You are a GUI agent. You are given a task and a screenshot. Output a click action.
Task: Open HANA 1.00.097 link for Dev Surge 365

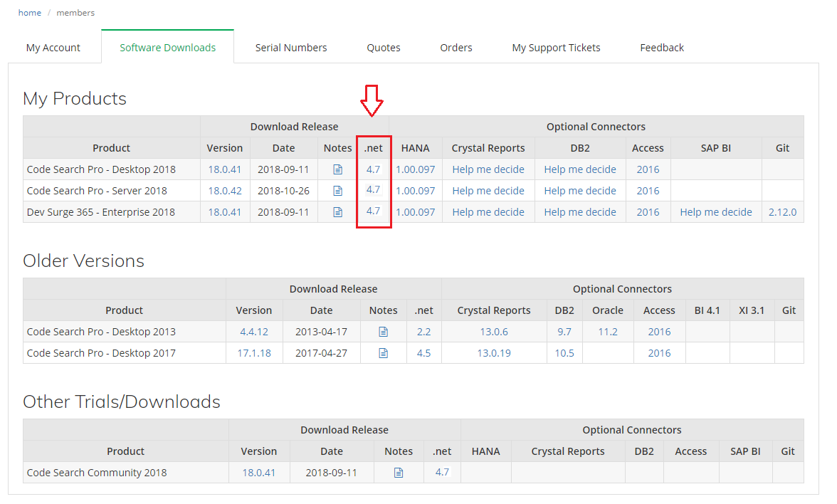point(416,212)
